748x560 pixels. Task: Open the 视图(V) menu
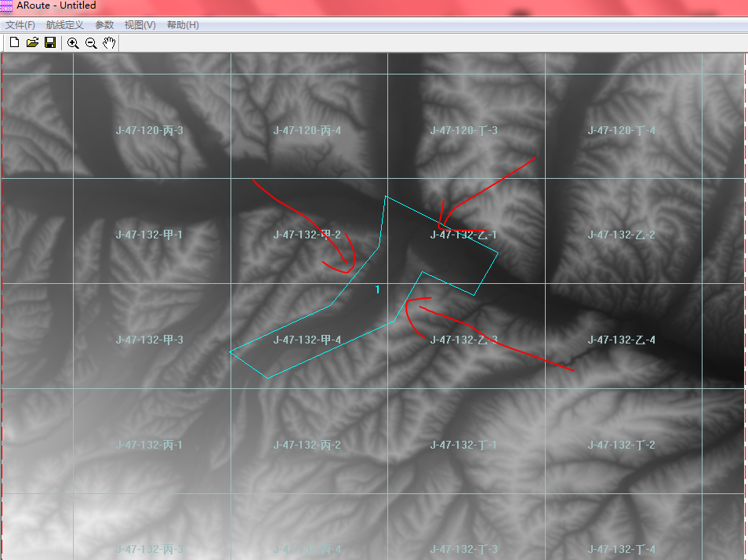click(x=140, y=25)
